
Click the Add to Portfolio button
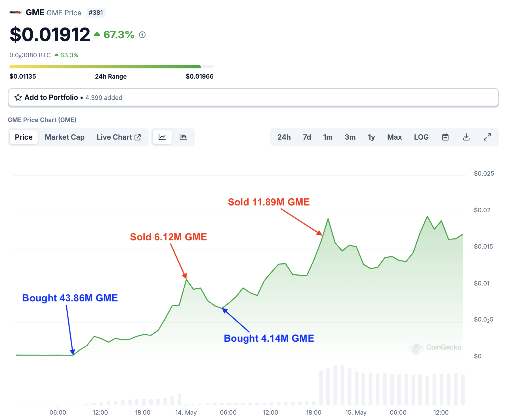pyautogui.click(x=51, y=97)
